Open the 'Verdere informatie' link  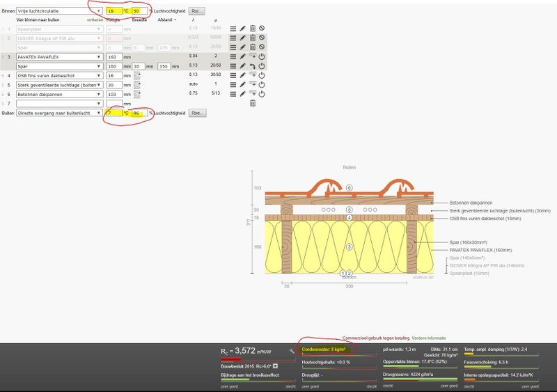tap(429, 338)
